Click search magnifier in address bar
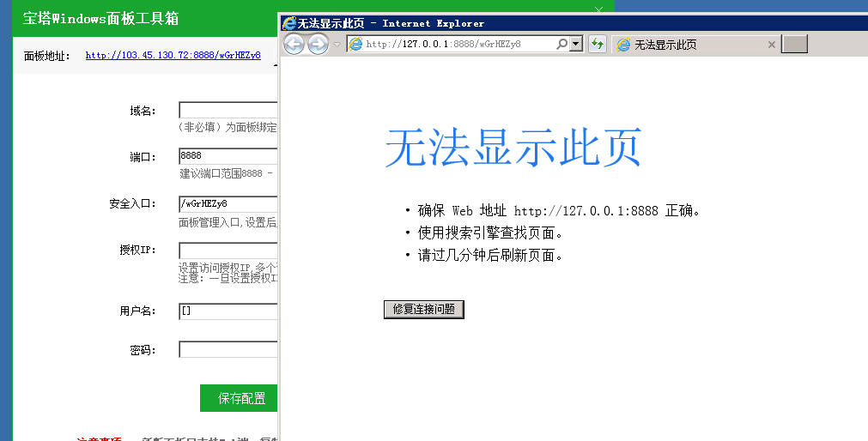868x441 pixels. 561,44
